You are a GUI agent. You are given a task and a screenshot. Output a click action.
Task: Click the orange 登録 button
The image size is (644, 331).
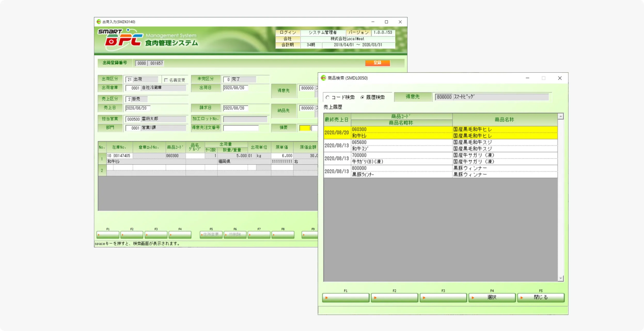point(377,63)
